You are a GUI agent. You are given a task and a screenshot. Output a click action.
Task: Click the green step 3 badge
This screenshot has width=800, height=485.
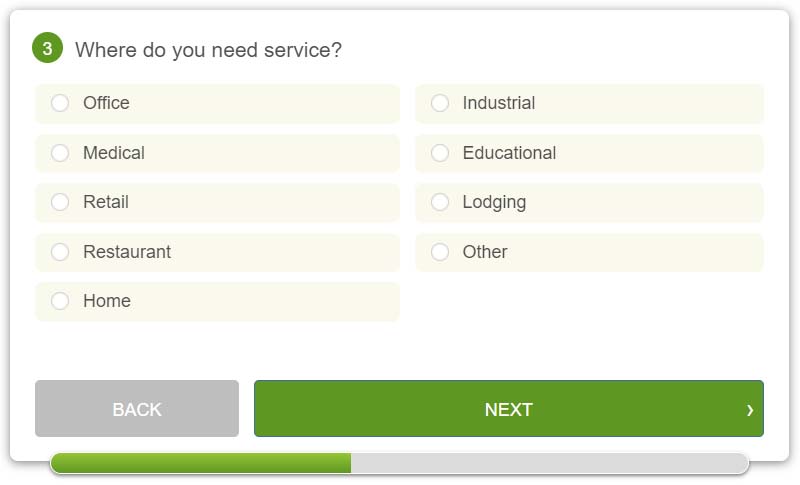pyautogui.click(x=47, y=48)
